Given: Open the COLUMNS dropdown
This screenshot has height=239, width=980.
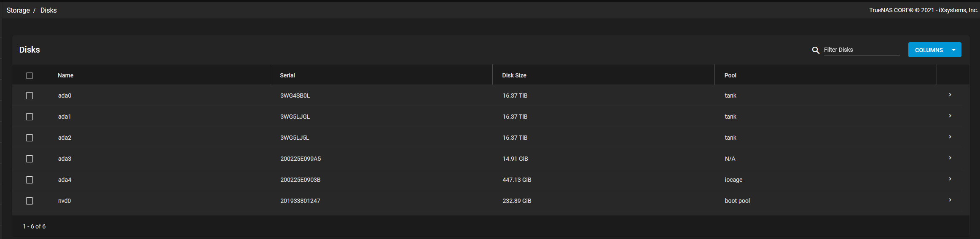Looking at the screenshot, I should coord(934,50).
